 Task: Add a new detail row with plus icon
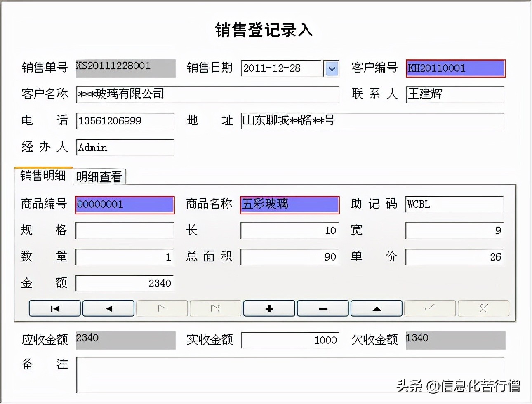[x=269, y=308]
